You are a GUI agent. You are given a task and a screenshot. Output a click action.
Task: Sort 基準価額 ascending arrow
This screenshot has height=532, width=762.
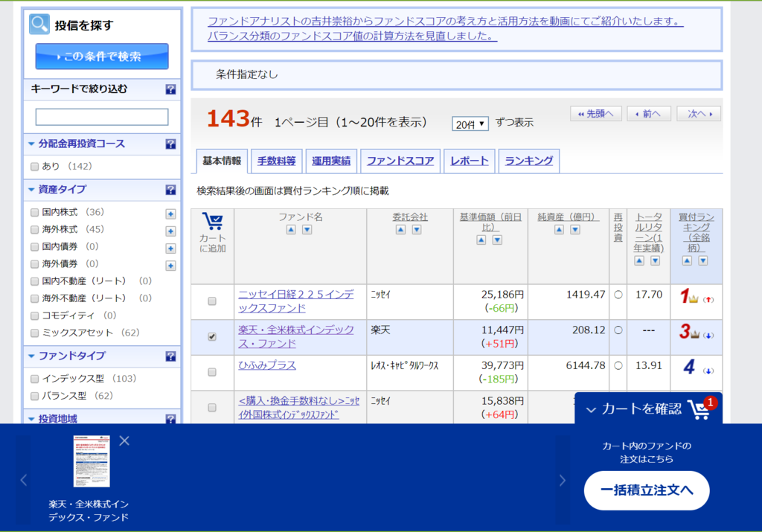[x=481, y=240]
